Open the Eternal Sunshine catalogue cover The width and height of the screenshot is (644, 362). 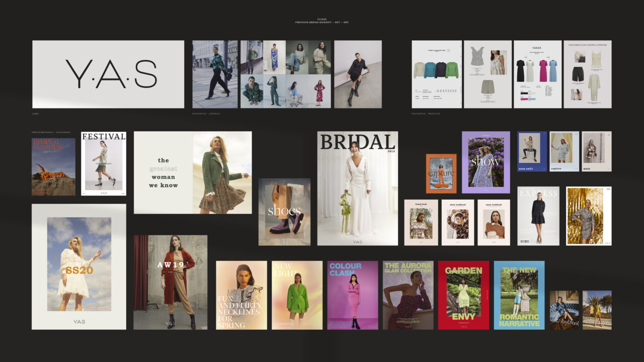tap(53, 167)
